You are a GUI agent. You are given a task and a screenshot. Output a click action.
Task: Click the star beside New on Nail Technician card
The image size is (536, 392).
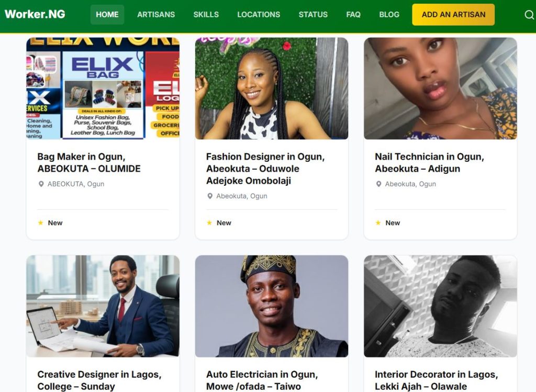pyautogui.click(x=378, y=222)
